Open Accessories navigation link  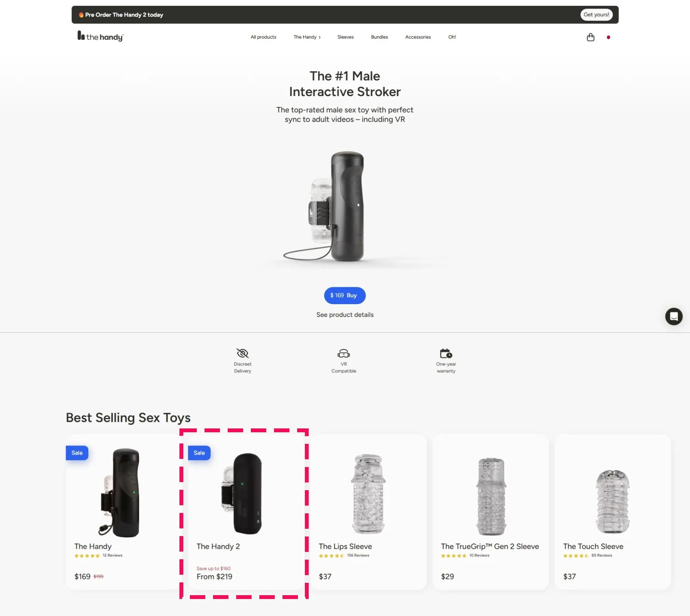418,37
